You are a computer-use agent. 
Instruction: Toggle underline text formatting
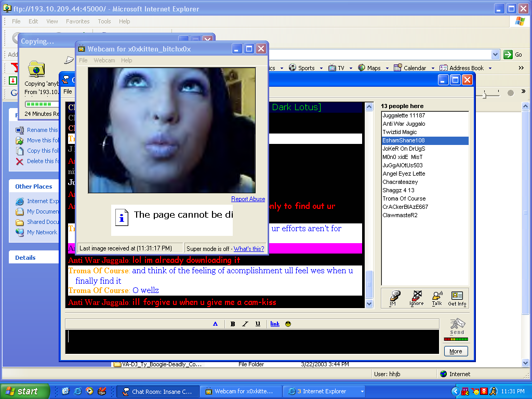tap(258, 324)
